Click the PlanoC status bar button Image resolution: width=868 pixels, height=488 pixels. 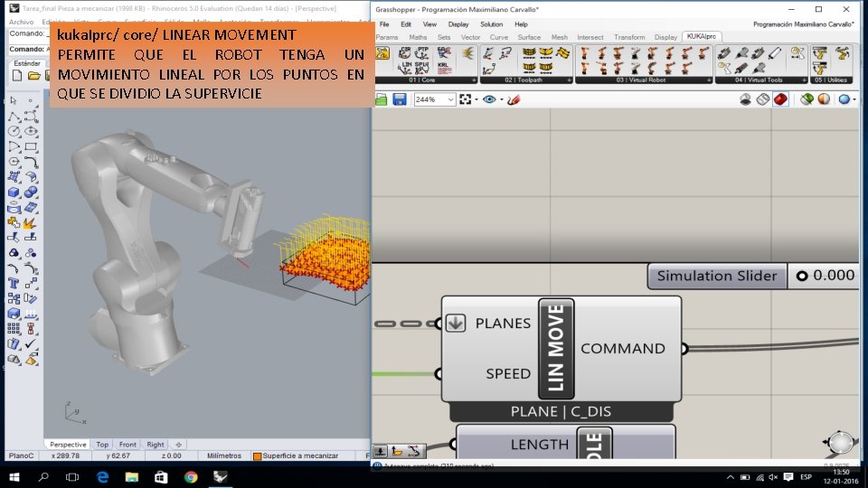21,455
